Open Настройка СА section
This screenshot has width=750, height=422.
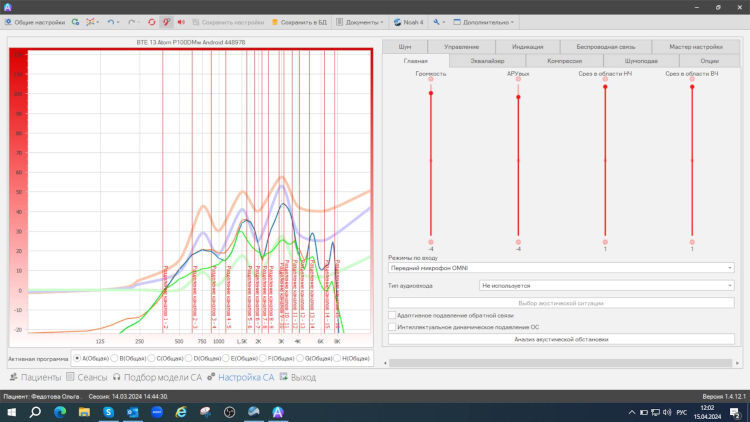(x=241, y=378)
